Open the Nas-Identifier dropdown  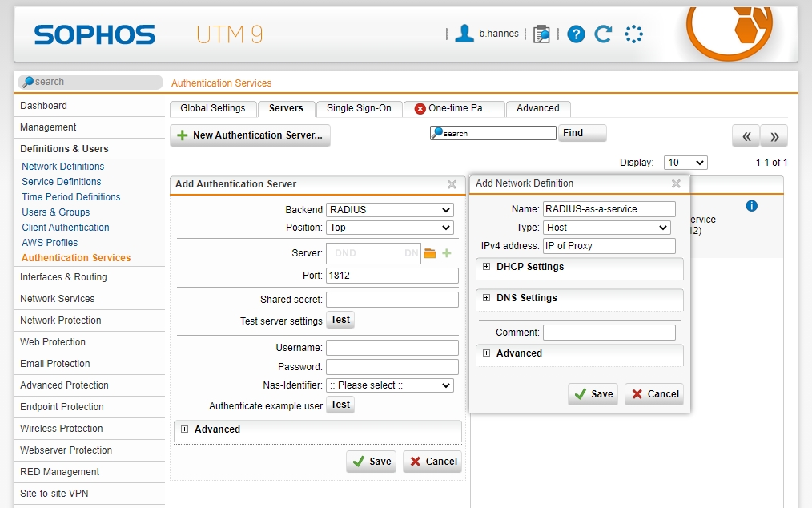(390, 385)
